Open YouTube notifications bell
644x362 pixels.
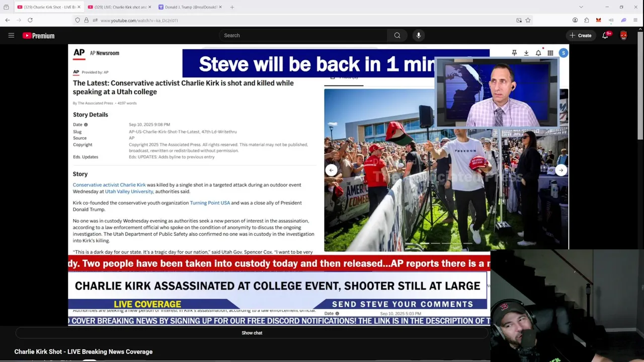click(605, 35)
